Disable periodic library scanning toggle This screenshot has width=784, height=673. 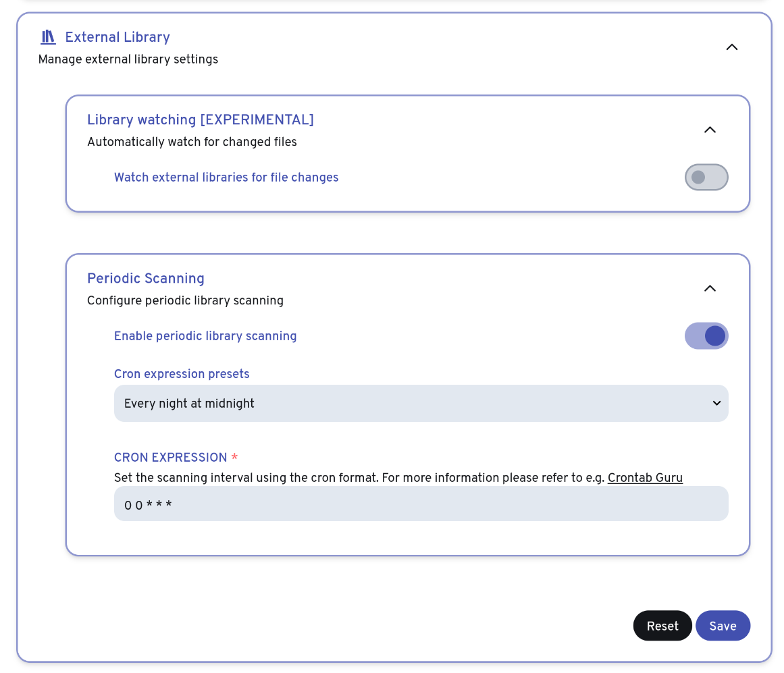[x=706, y=336]
